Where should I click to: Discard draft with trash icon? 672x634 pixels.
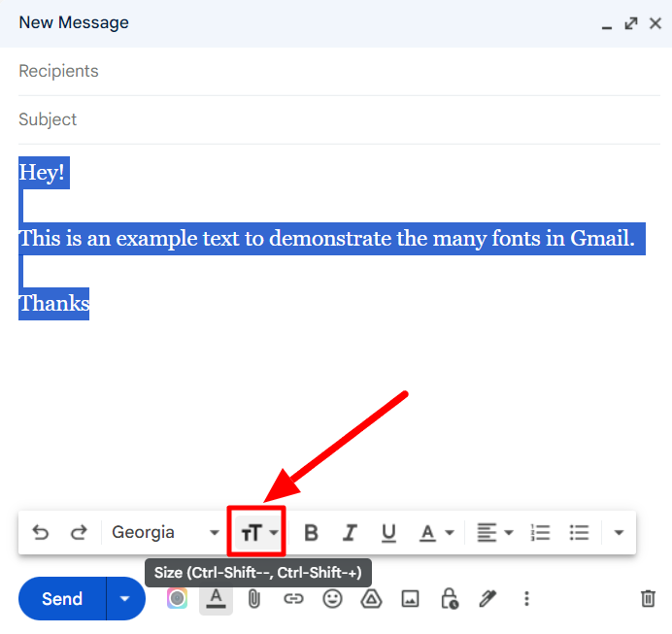(648, 598)
